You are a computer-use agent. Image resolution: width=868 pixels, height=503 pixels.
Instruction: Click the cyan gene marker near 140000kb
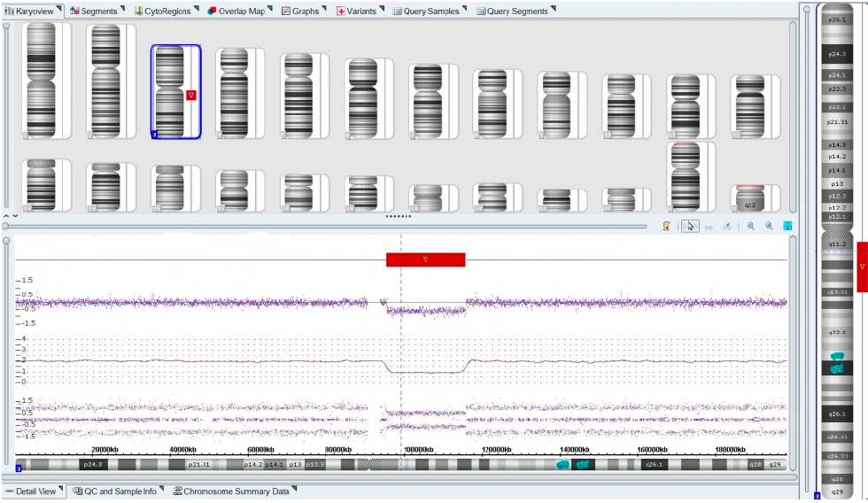coord(562,464)
